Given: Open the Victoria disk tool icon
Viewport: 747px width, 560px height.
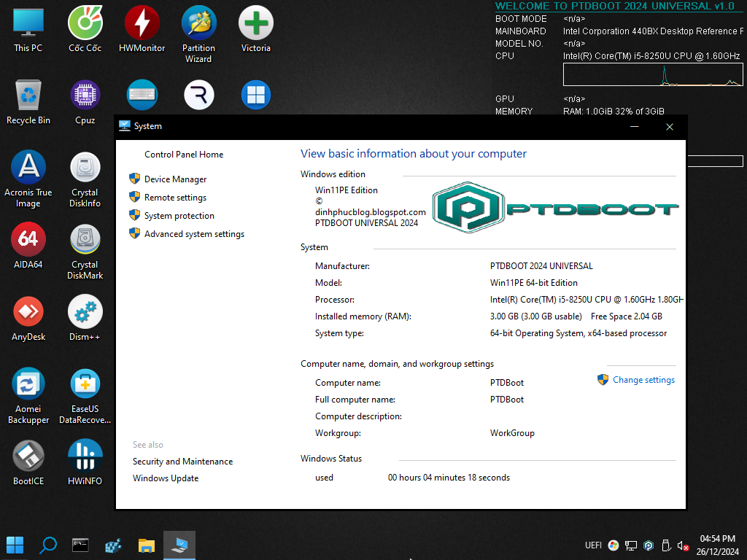Looking at the screenshot, I should (x=256, y=29).
